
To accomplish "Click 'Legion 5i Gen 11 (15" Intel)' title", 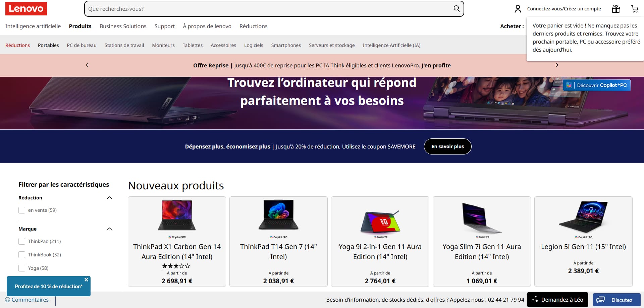I will 583,247.
